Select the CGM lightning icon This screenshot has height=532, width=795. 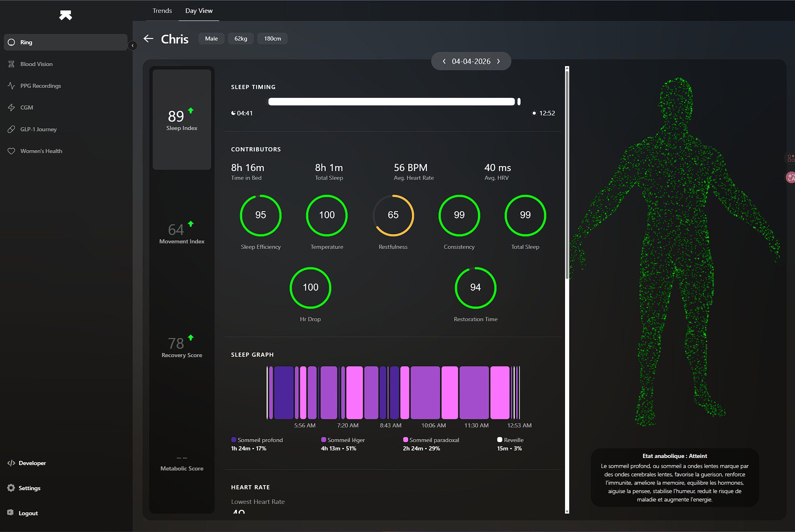[12, 107]
